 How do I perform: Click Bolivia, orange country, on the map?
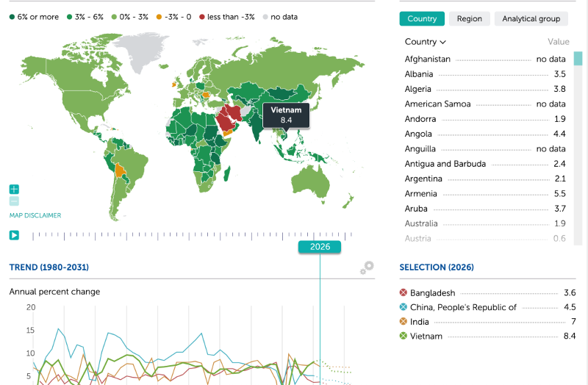pyautogui.click(x=120, y=170)
